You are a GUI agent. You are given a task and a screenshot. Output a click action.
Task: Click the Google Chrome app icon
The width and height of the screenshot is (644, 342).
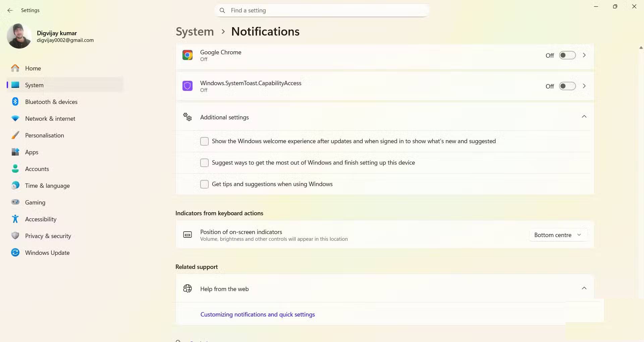187,55
